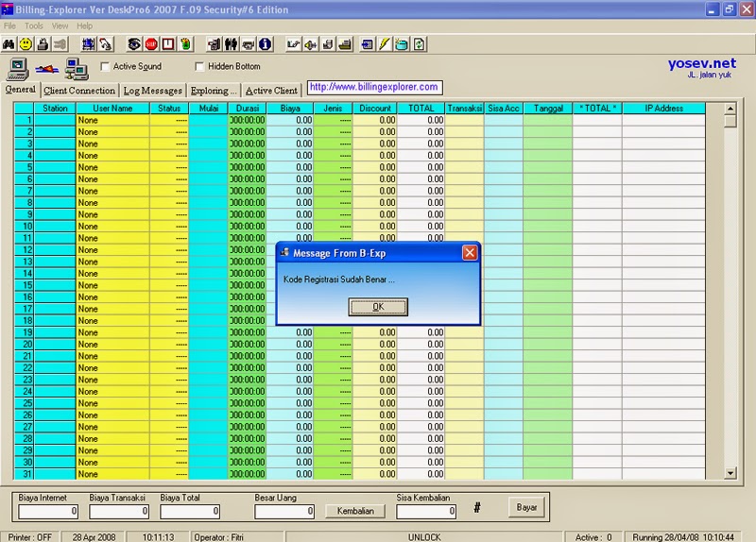Click the red and blue arrow connection icon
This screenshot has width=756, height=542.
[x=47, y=70]
